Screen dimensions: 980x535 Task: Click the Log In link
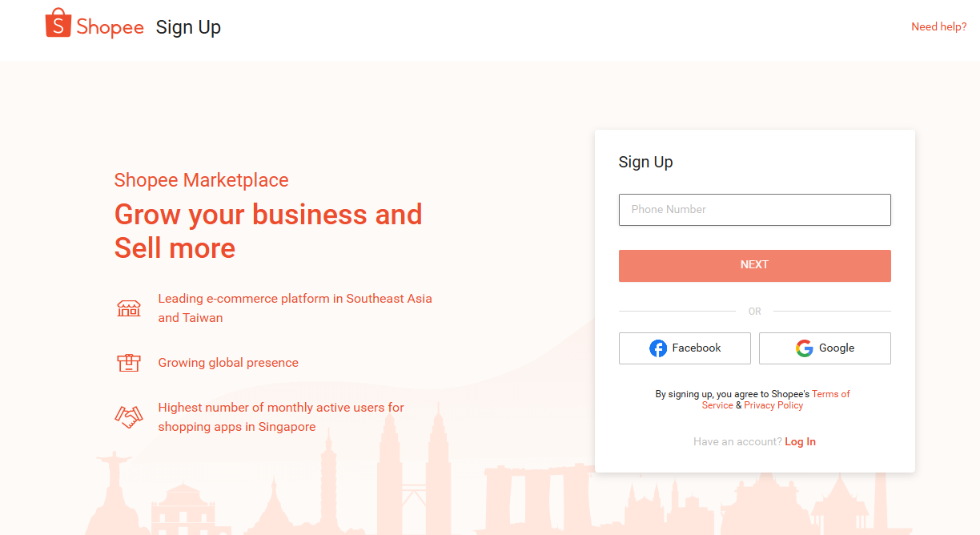coord(800,442)
